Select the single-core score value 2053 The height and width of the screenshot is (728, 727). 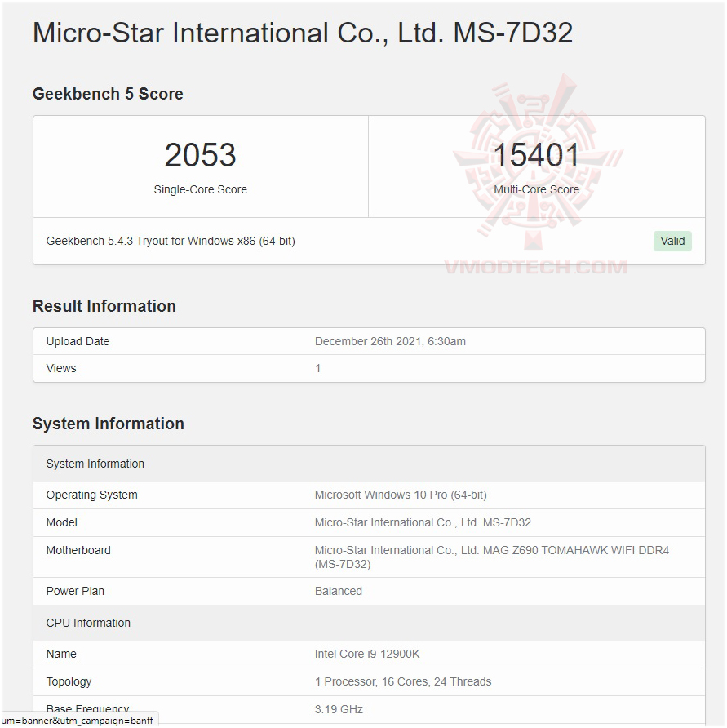(x=200, y=154)
